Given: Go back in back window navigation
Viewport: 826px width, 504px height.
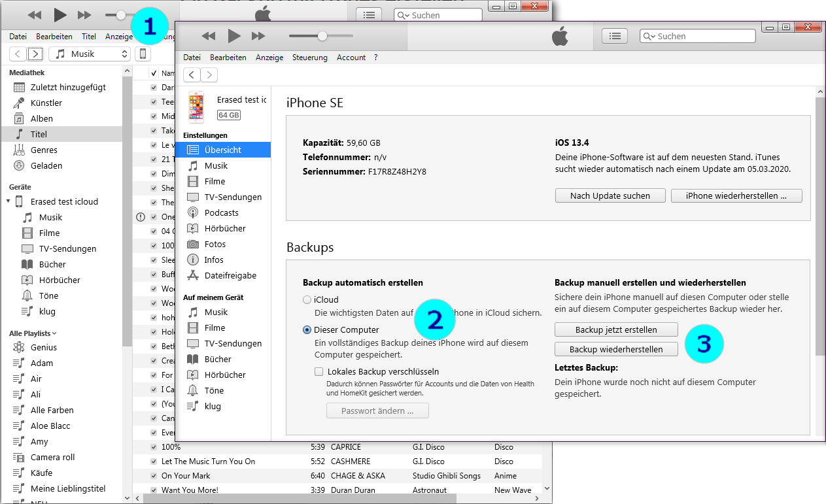Looking at the screenshot, I should (x=18, y=54).
